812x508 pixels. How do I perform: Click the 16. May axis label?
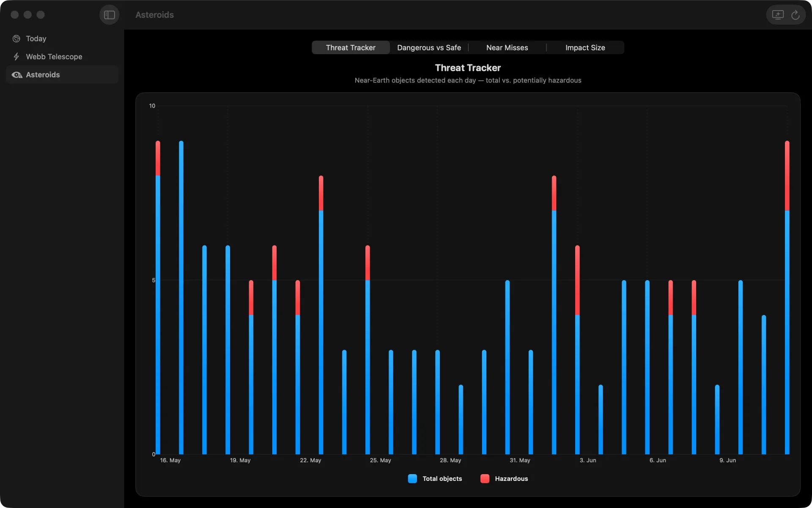(170, 460)
